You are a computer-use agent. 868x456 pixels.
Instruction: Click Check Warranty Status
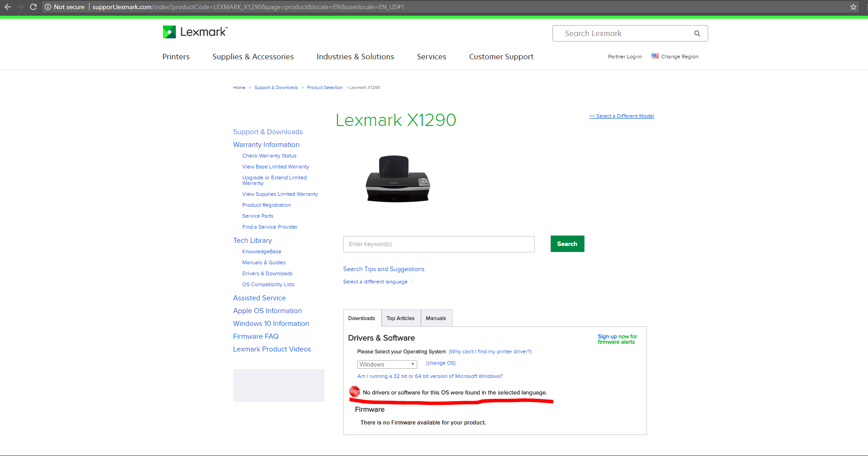coord(269,156)
